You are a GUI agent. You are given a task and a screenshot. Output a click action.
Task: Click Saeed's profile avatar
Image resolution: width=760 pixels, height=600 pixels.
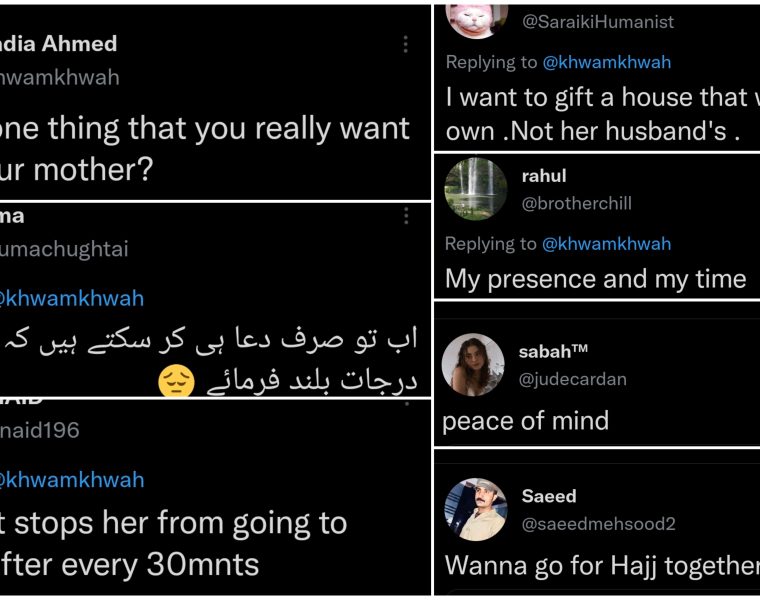point(476,509)
